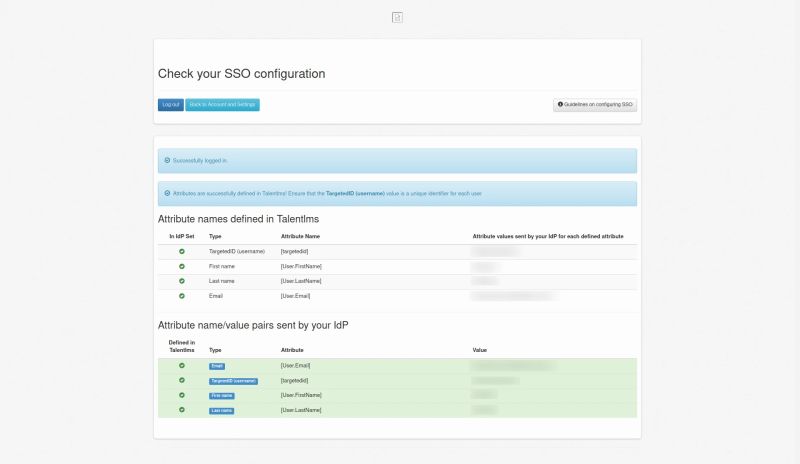Click the 'Attribute Name' column header
The height and width of the screenshot is (464, 800).
click(x=301, y=236)
